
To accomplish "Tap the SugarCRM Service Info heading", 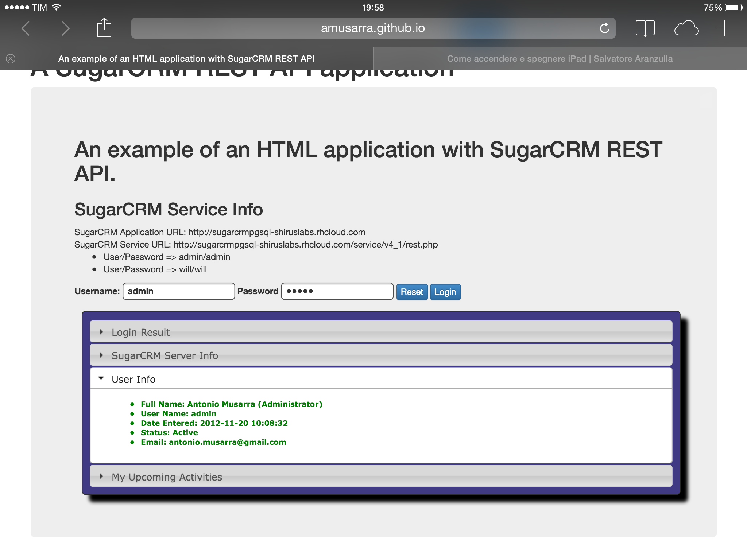I will [x=169, y=210].
